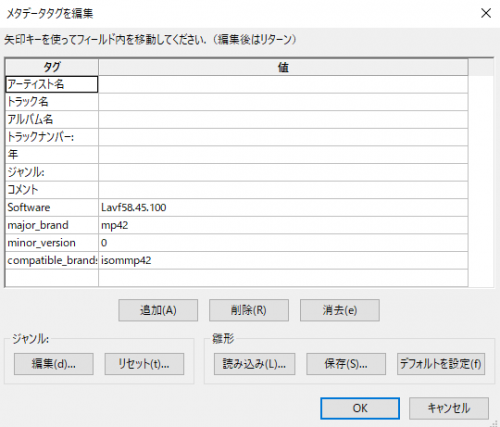
Task: Select the major_brand tag cell
Action: click(x=52, y=225)
